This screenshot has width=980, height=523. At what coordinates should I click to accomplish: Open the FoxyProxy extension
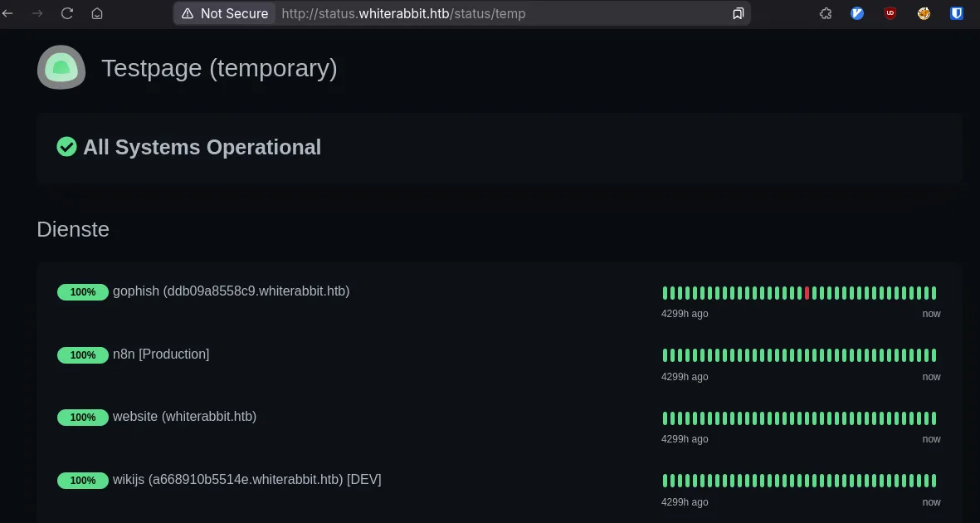click(x=924, y=13)
